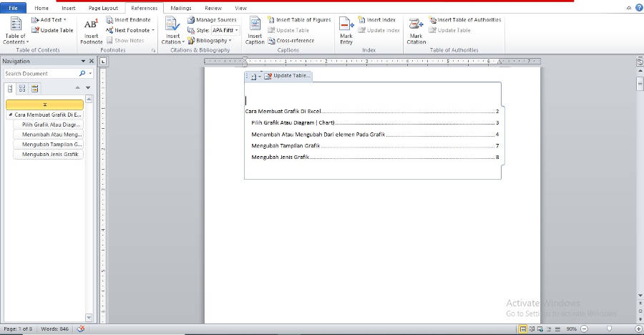Click the View Ruler button above scrollbar
644x335 pixels.
pyautogui.click(x=640, y=62)
